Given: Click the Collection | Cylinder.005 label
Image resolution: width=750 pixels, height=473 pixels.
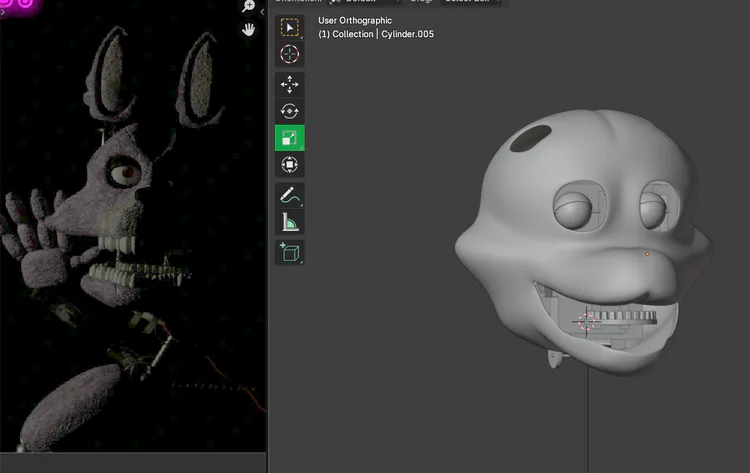Looking at the screenshot, I should click(376, 34).
